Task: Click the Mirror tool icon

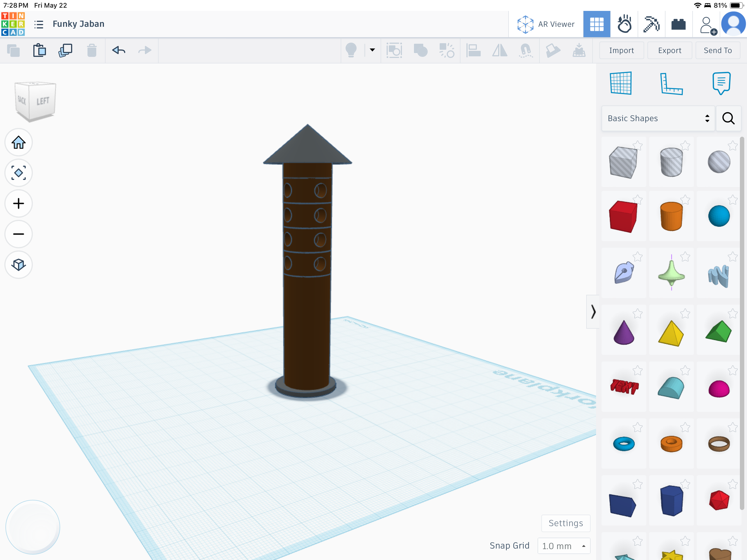Action: 500,51
